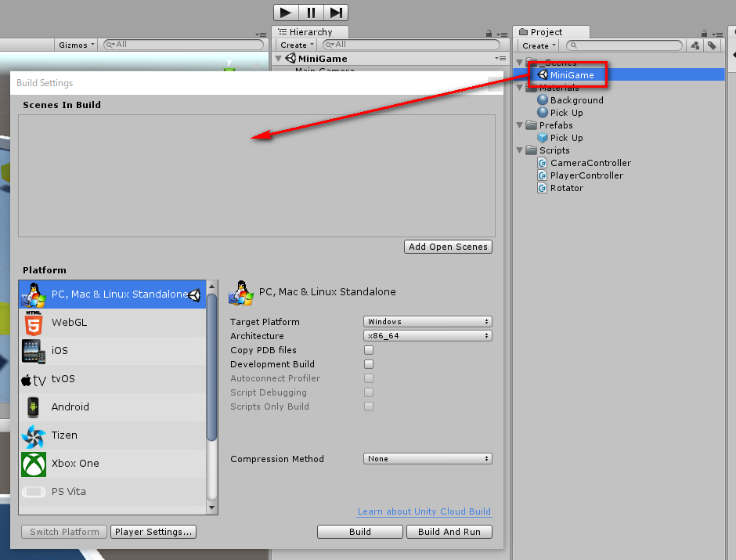This screenshot has width=736, height=560.
Task: Advance one frame with the step button
Action: [336, 13]
